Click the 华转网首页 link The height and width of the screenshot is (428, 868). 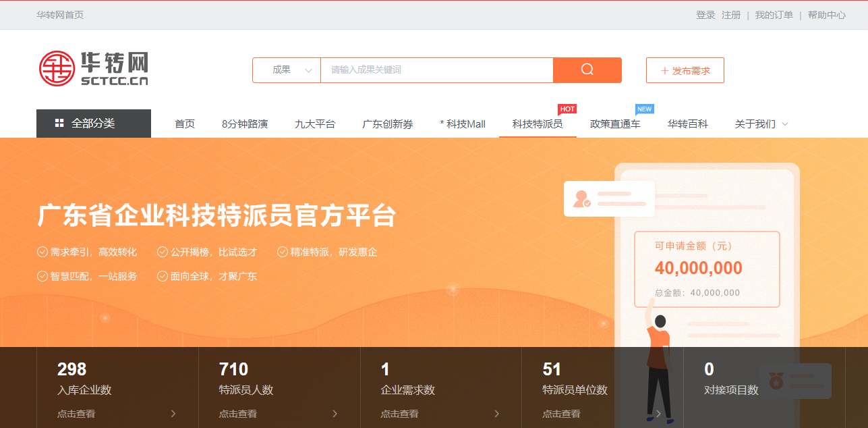(60, 15)
